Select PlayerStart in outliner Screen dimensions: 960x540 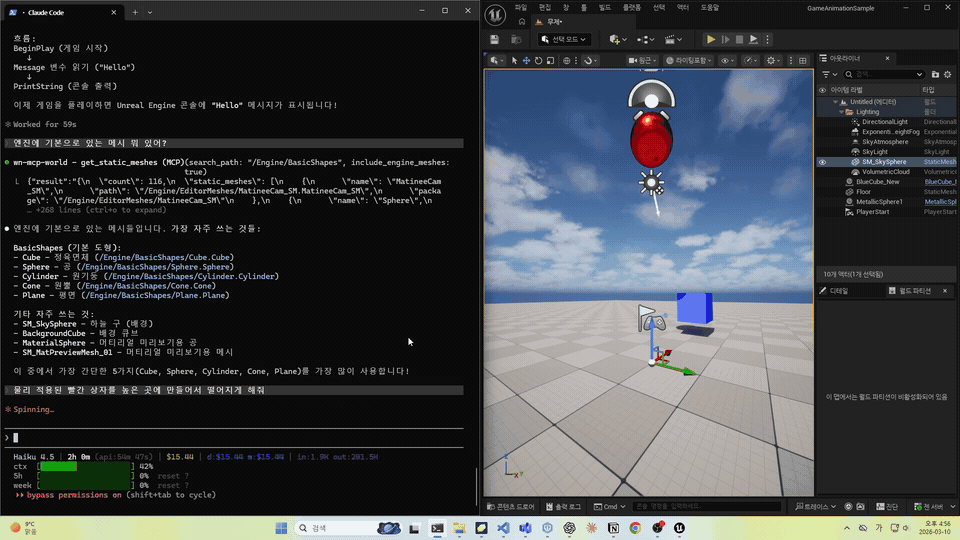pyautogui.click(x=872, y=212)
